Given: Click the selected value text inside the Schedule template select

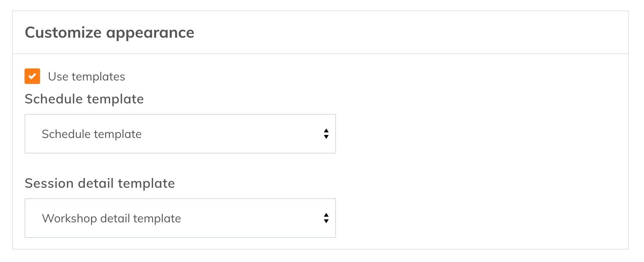Looking at the screenshot, I should pyautogui.click(x=91, y=134).
